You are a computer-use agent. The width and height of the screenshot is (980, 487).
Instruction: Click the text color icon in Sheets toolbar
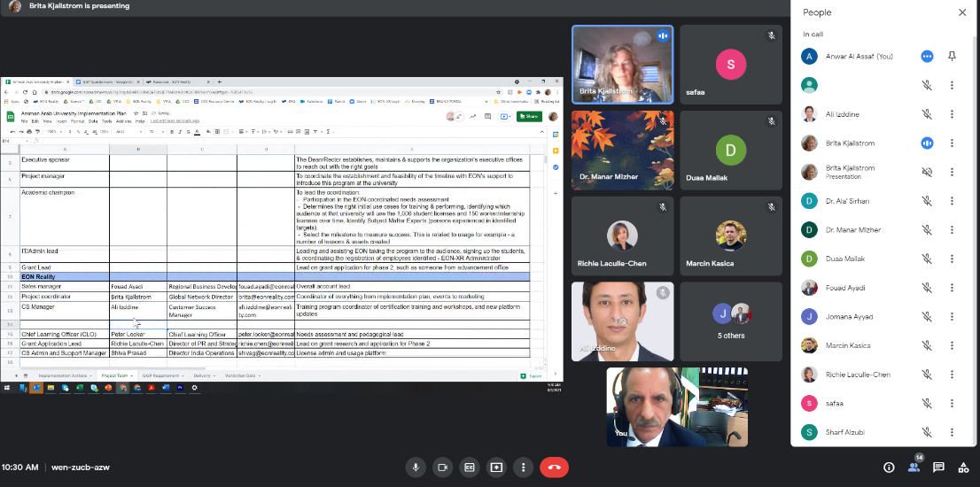[197, 132]
